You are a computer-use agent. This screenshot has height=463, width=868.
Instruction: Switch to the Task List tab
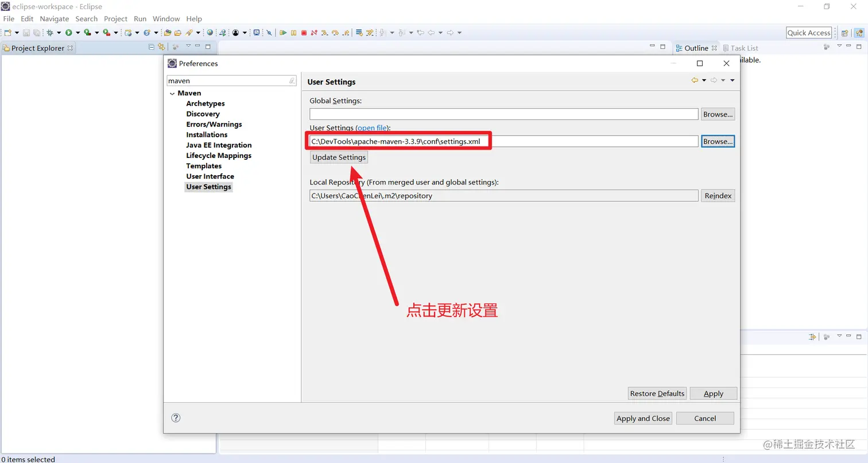tap(741, 48)
